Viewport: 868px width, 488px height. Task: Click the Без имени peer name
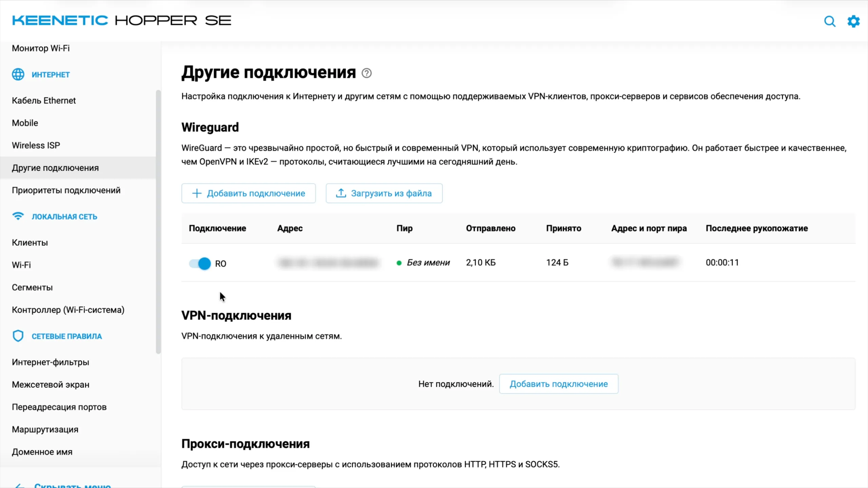428,262
